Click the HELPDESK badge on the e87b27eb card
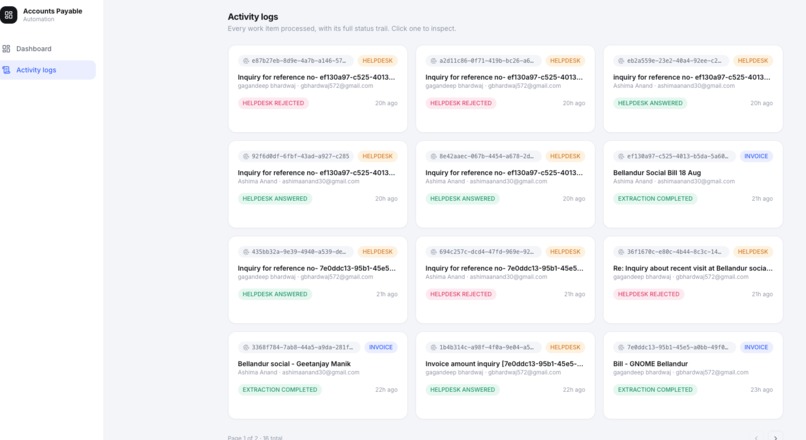The height and width of the screenshot is (440, 806). click(x=377, y=61)
